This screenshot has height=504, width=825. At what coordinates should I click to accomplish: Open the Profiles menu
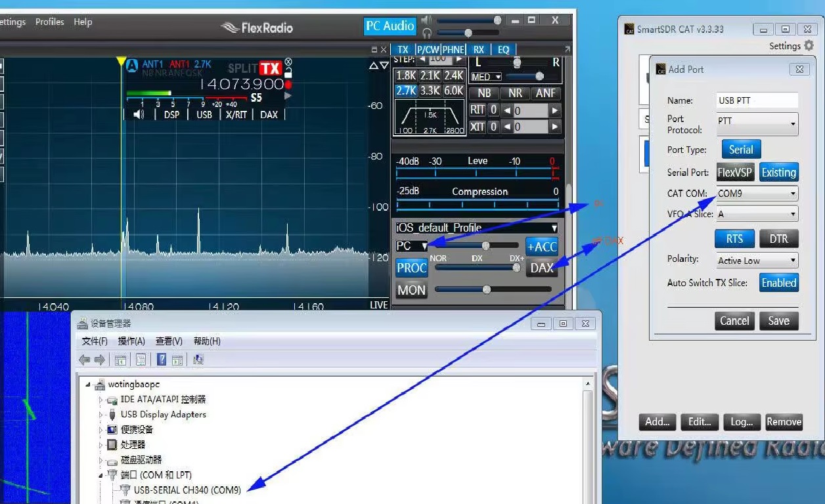50,22
